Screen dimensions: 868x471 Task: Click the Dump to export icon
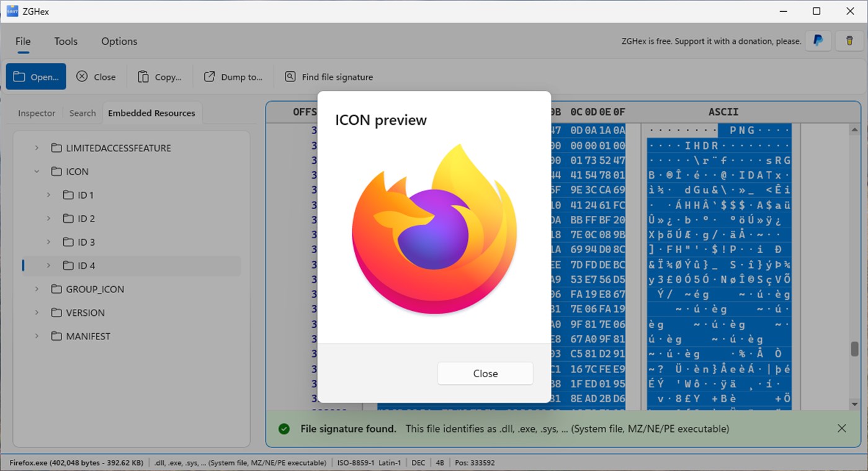pyautogui.click(x=210, y=77)
